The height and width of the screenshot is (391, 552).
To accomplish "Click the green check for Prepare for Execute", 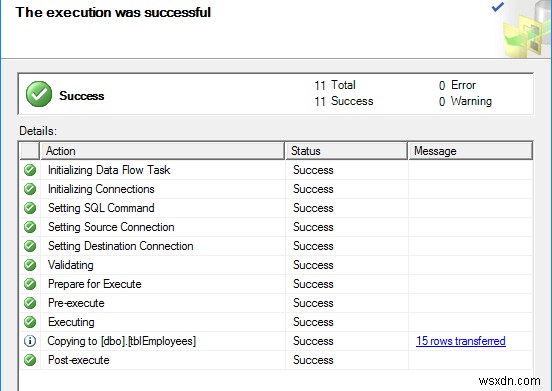I will pos(30,284).
